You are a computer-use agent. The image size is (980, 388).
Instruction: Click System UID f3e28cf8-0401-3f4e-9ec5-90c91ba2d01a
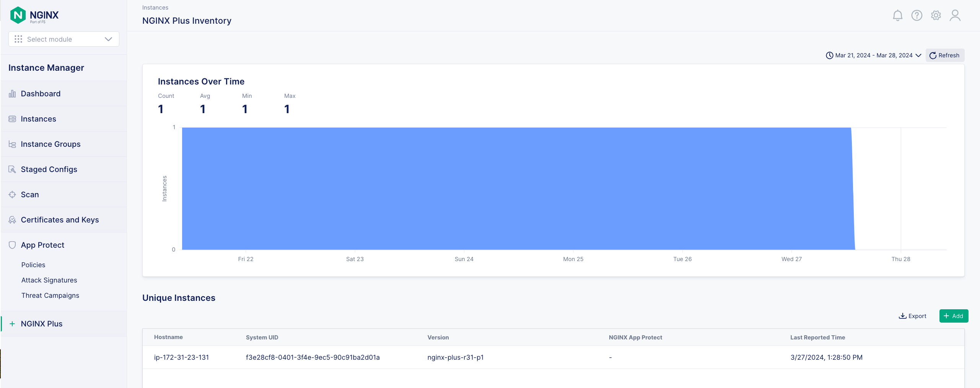pos(313,357)
